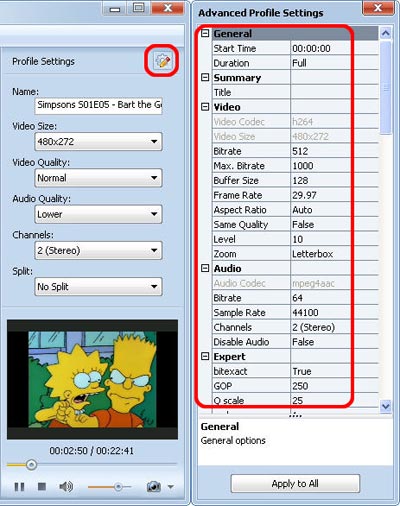This screenshot has width=400, height=506.
Task: Click the Start Time property label
Action: (235, 48)
